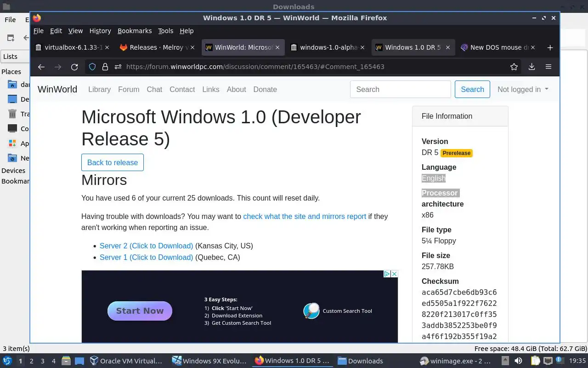Open the Help menu in Firefox
Screen dimensions: 588x368
pyautogui.click(x=187, y=31)
